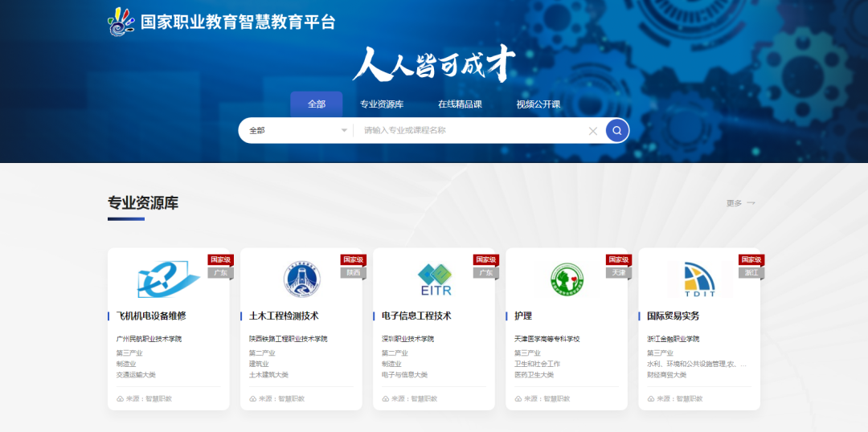Clear the search field with the X icon
Image resolution: width=868 pixels, height=432 pixels.
[593, 131]
